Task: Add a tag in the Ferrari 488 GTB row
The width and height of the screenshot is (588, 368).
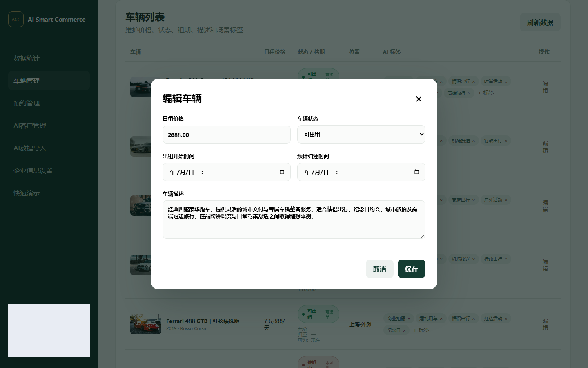Action: click(421, 330)
